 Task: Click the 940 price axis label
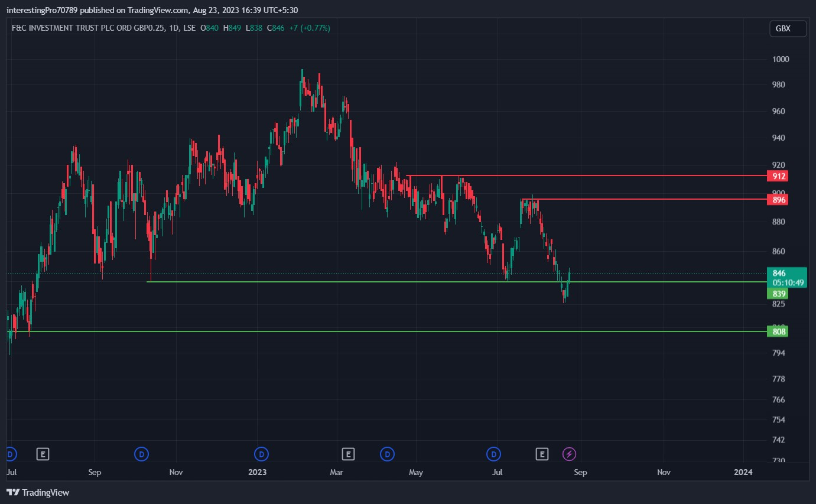click(x=779, y=138)
